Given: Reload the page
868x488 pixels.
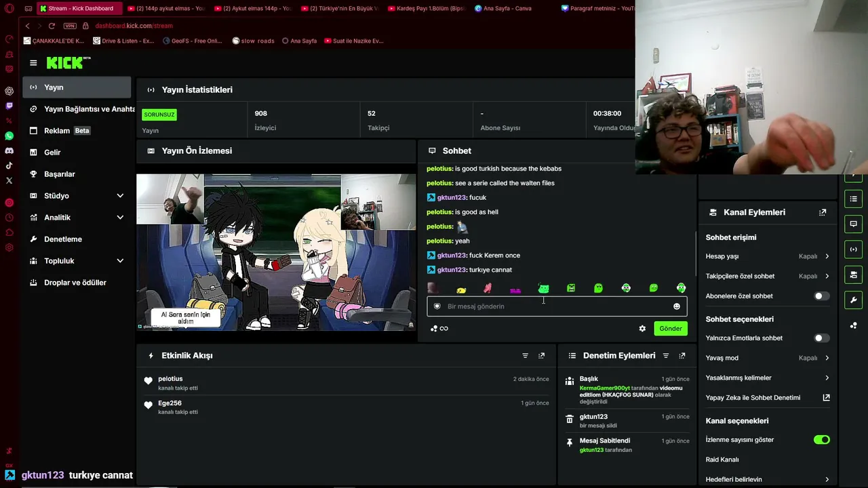Looking at the screenshot, I should click(52, 26).
